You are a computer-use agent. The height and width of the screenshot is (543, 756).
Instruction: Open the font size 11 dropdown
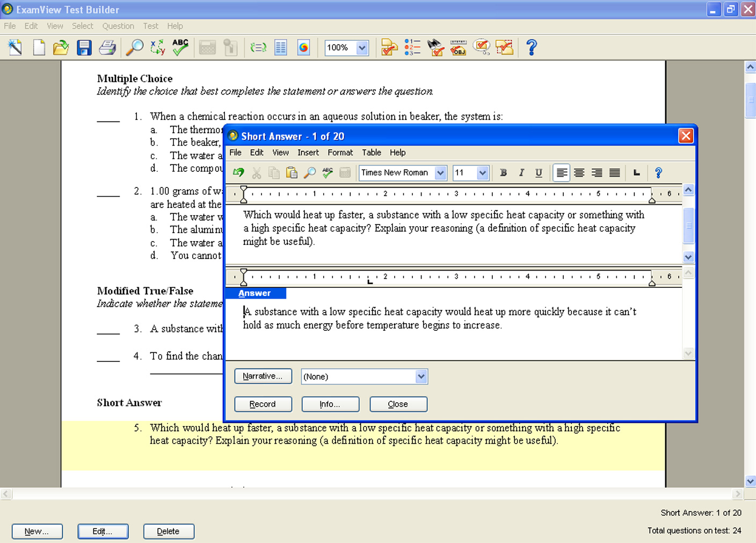point(482,172)
